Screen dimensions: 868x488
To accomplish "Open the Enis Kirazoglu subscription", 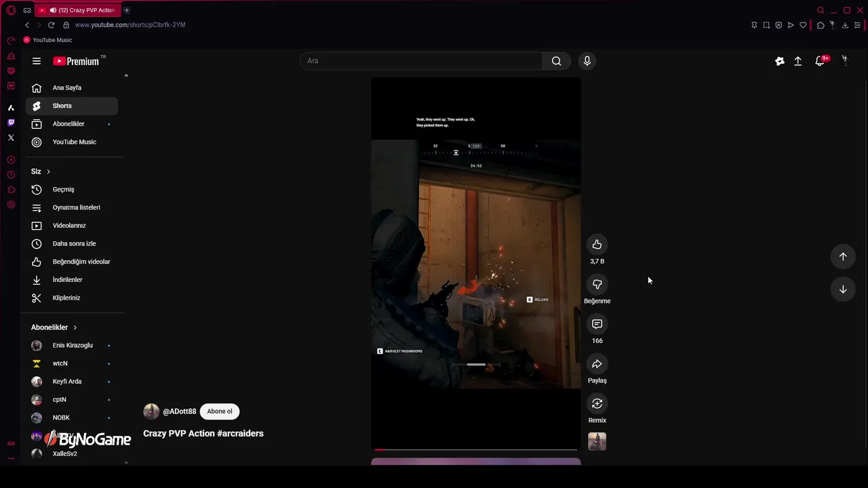I will click(x=72, y=346).
